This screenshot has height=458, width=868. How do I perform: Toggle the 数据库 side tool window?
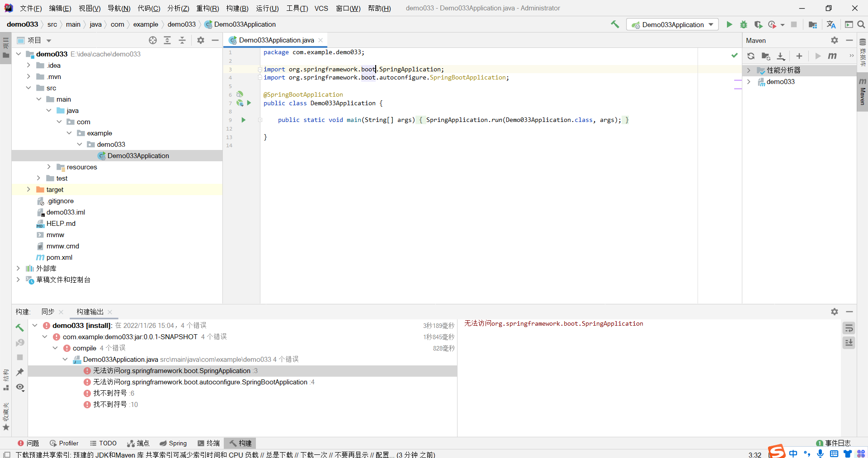pyautogui.click(x=863, y=51)
